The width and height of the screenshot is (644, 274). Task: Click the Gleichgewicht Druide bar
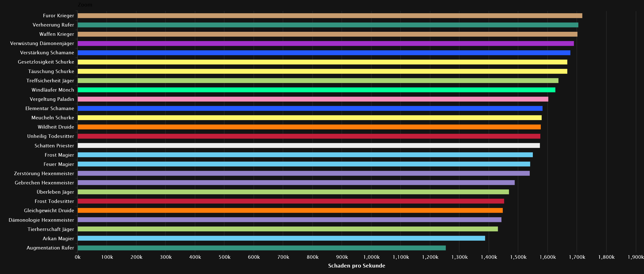(290, 210)
